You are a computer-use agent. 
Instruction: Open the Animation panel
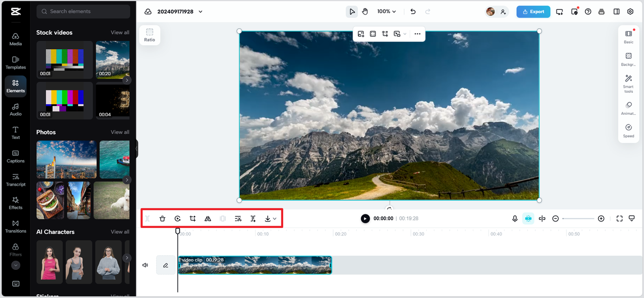[x=628, y=109]
